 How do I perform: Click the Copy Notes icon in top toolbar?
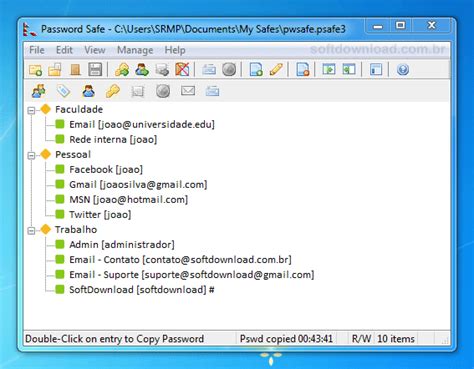162,70
